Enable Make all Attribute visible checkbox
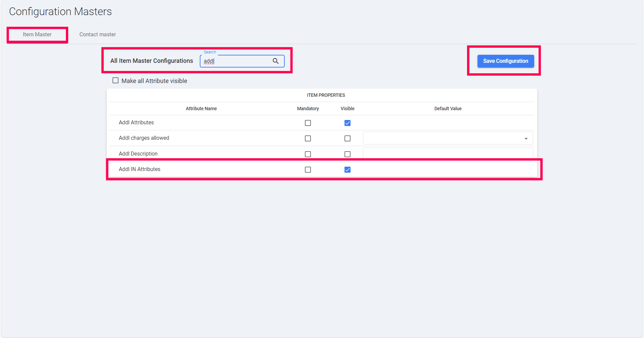This screenshot has height=338, width=644. coord(116,81)
